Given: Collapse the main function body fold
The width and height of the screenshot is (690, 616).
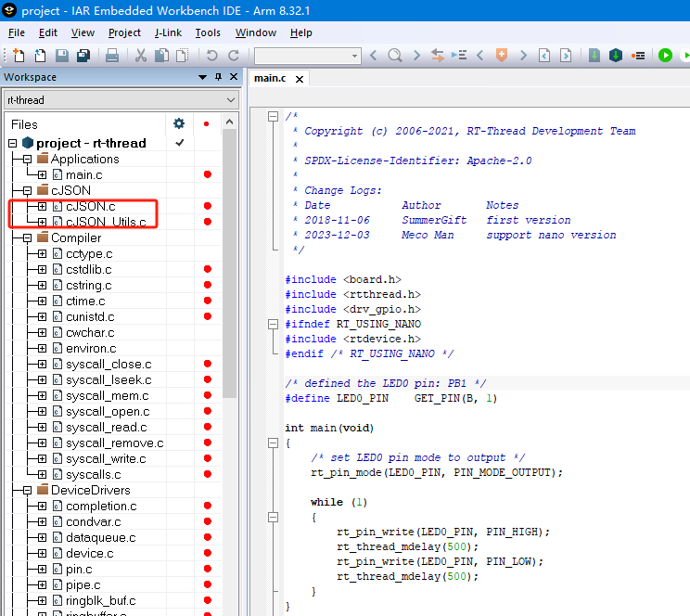Looking at the screenshot, I should (274, 443).
